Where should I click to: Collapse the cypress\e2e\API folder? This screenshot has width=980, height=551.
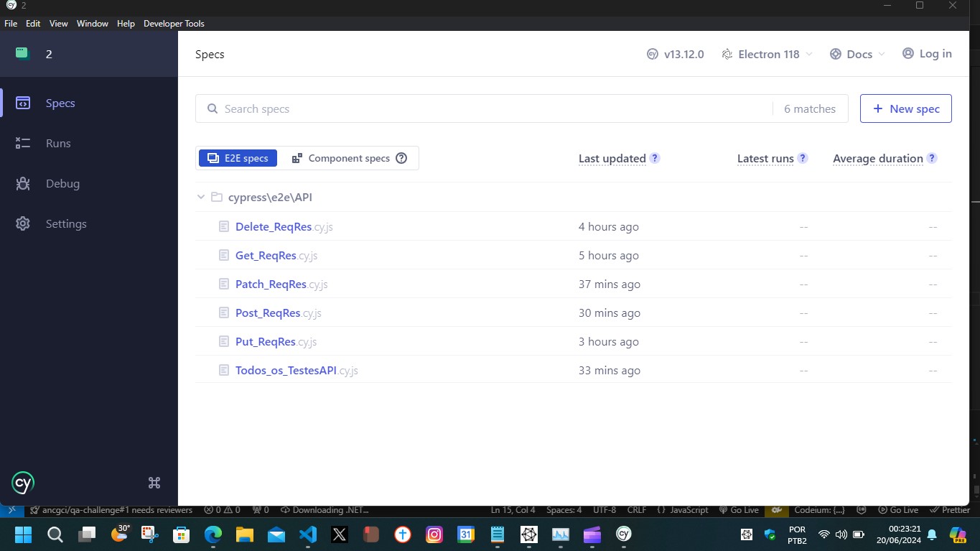[201, 197]
